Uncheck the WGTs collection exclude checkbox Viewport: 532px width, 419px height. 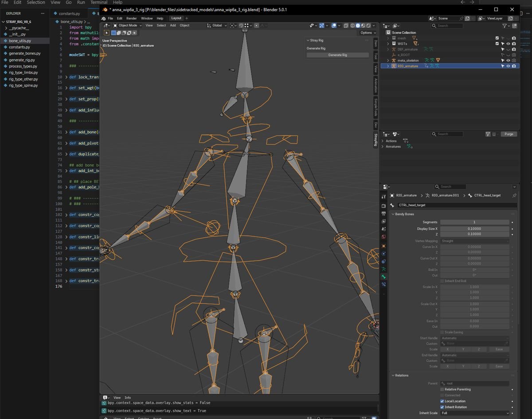(x=497, y=44)
